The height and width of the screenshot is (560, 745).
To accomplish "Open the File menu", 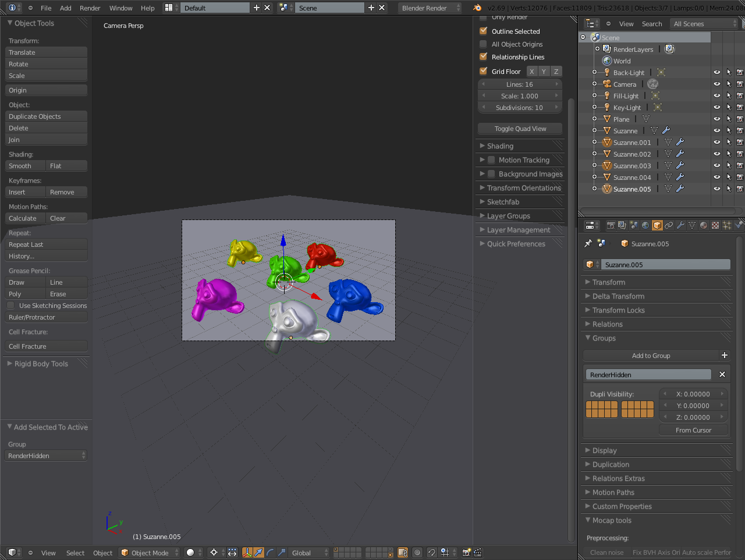I will pos(46,8).
